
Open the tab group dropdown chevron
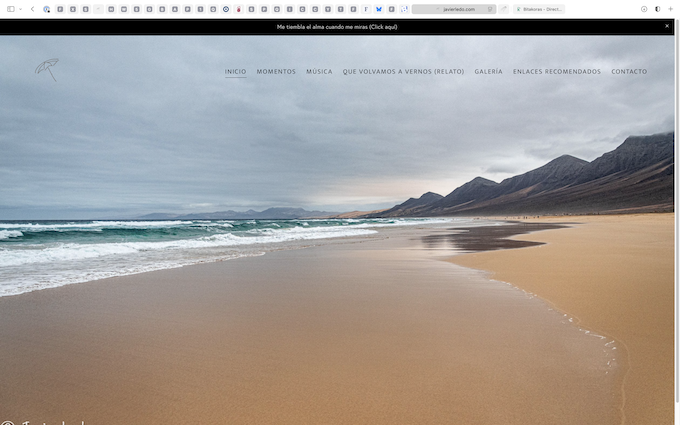pos(20,9)
